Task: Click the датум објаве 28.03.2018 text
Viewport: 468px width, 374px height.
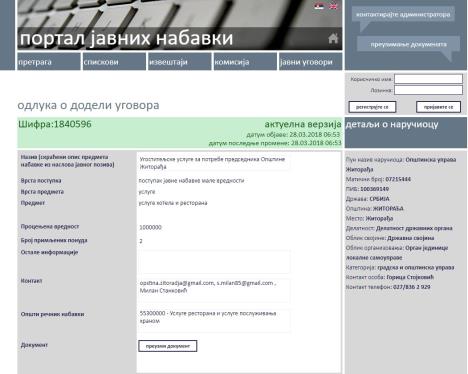Action: click(293, 135)
